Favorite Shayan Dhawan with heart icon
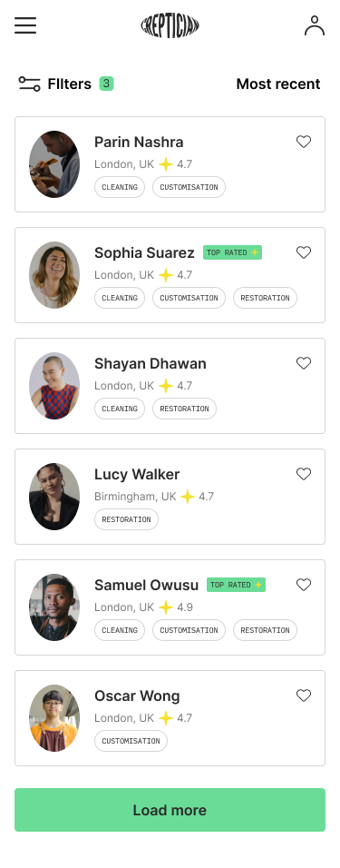The height and width of the screenshot is (868, 340). click(x=304, y=363)
